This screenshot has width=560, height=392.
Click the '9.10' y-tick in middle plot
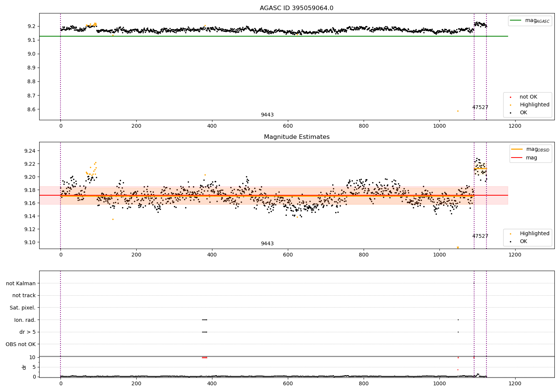click(30, 242)
